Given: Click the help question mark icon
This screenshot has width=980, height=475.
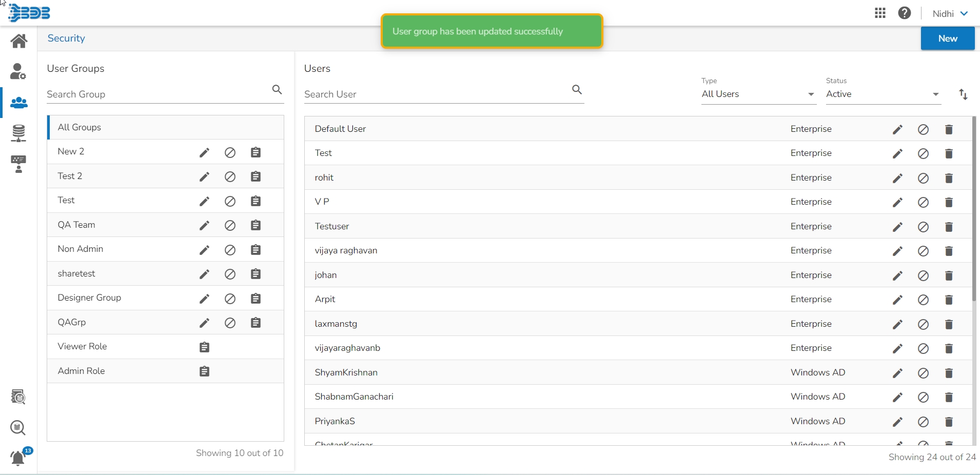Looking at the screenshot, I should [x=905, y=13].
